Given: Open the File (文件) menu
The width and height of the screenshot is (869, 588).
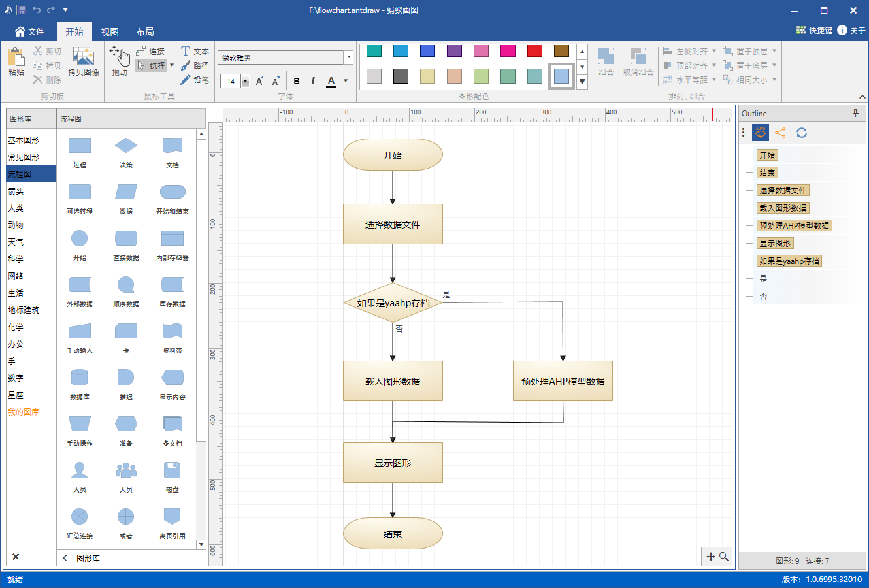Looking at the screenshot, I should 29,31.
